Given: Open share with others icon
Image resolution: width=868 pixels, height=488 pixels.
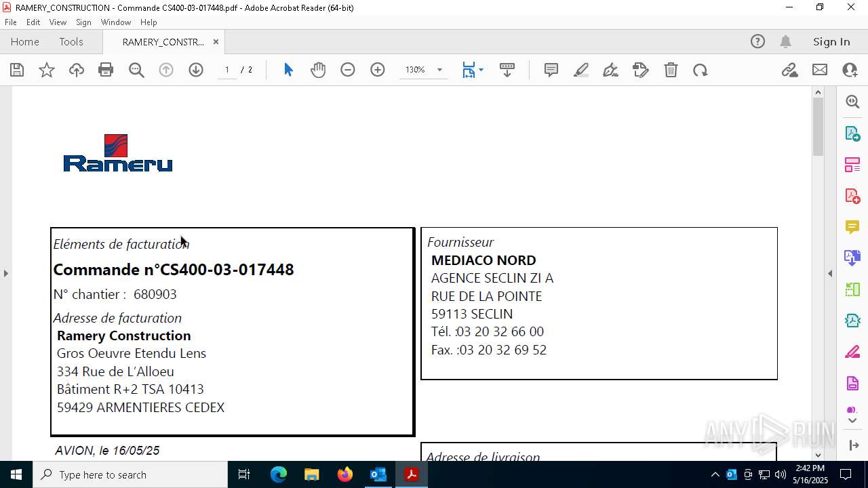Looking at the screenshot, I should pyautogui.click(x=850, y=70).
